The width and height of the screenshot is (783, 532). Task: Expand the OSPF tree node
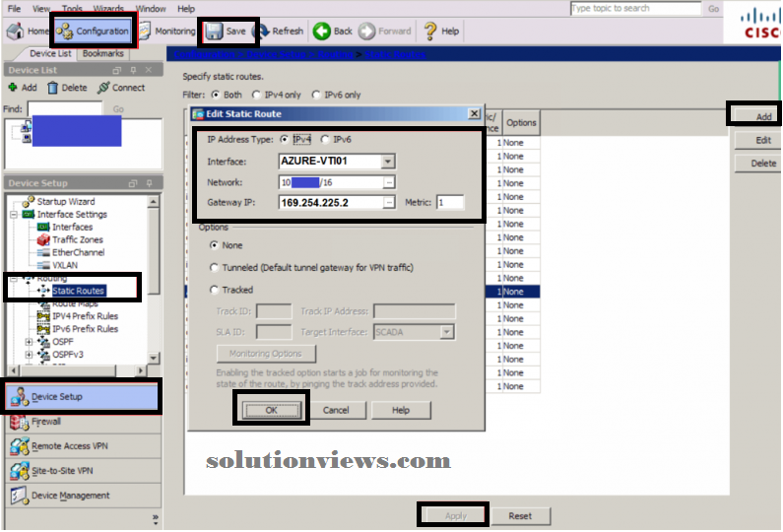click(x=29, y=342)
